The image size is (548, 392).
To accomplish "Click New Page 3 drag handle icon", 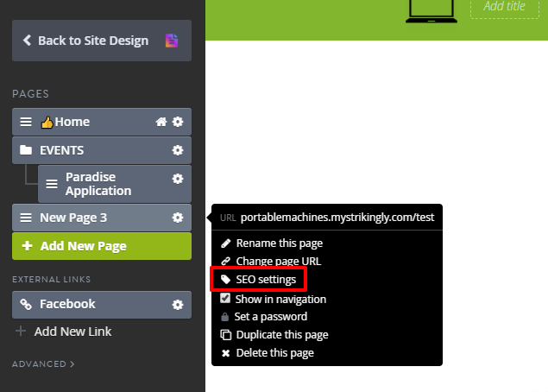I will [26, 218].
